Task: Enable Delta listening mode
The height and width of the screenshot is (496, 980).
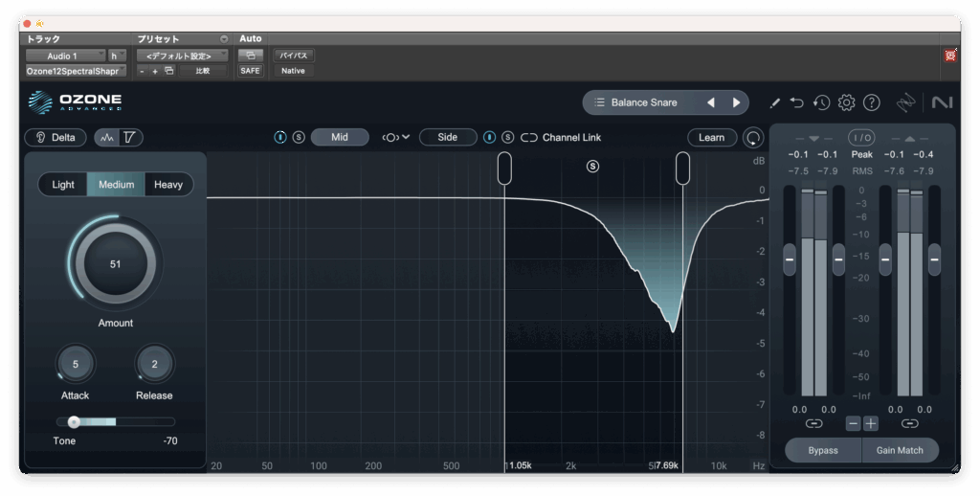Action: (56, 137)
